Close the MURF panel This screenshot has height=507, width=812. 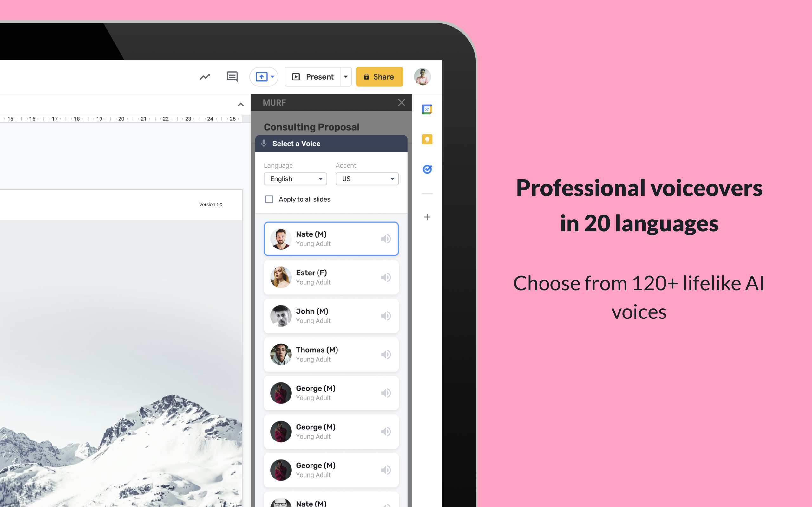point(402,102)
